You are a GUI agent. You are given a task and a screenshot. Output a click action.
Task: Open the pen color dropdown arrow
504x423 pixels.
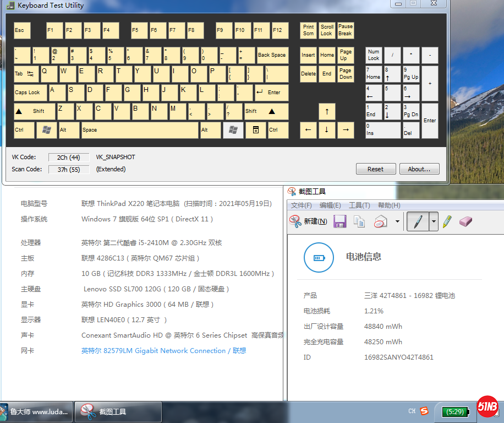coord(434,221)
